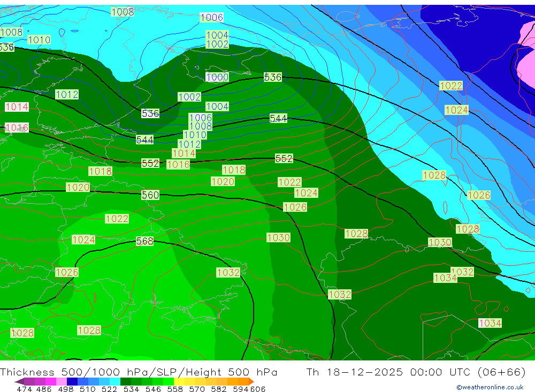Click the legend value 582

tap(219, 389)
